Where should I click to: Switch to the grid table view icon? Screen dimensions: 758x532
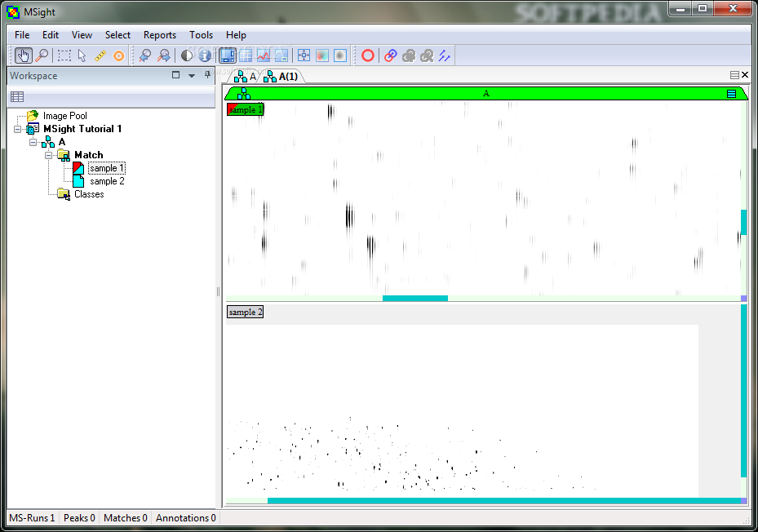pos(246,55)
